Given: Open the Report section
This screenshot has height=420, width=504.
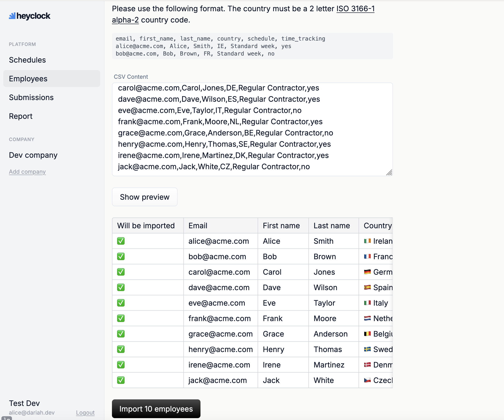Looking at the screenshot, I should 21,116.
